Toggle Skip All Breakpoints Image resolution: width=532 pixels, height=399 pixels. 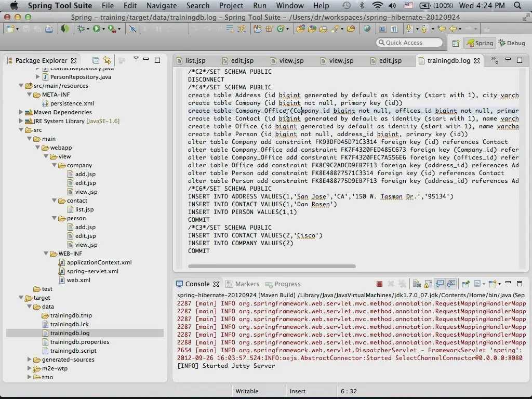click(x=132, y=29)
